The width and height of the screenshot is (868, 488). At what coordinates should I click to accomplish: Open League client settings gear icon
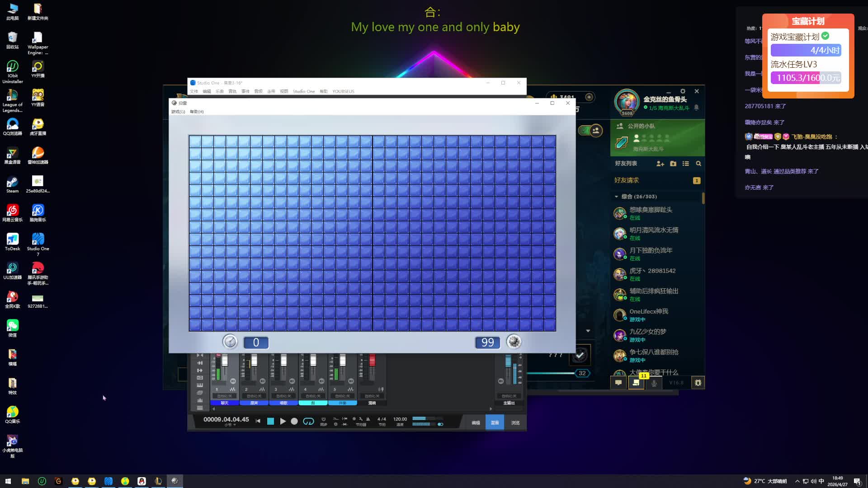[683, 91]
